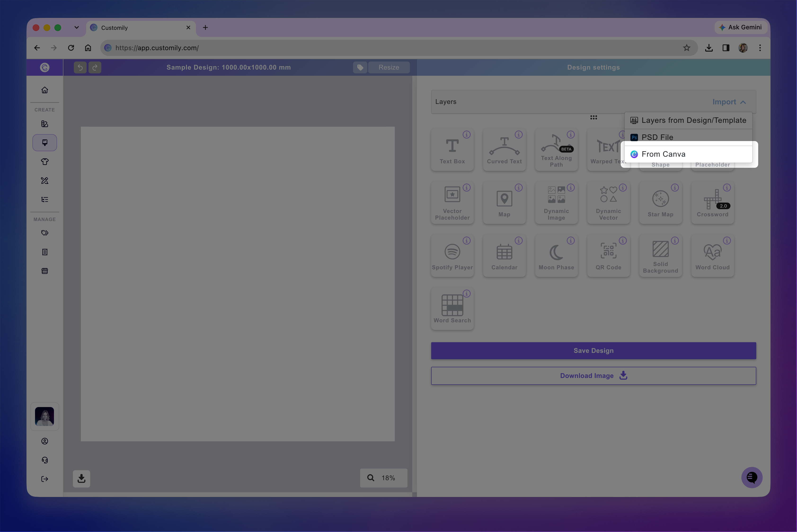Screen dimensions: 797x532
Task: Open the info tooltip for Word Search
Action: coord(467,293)
